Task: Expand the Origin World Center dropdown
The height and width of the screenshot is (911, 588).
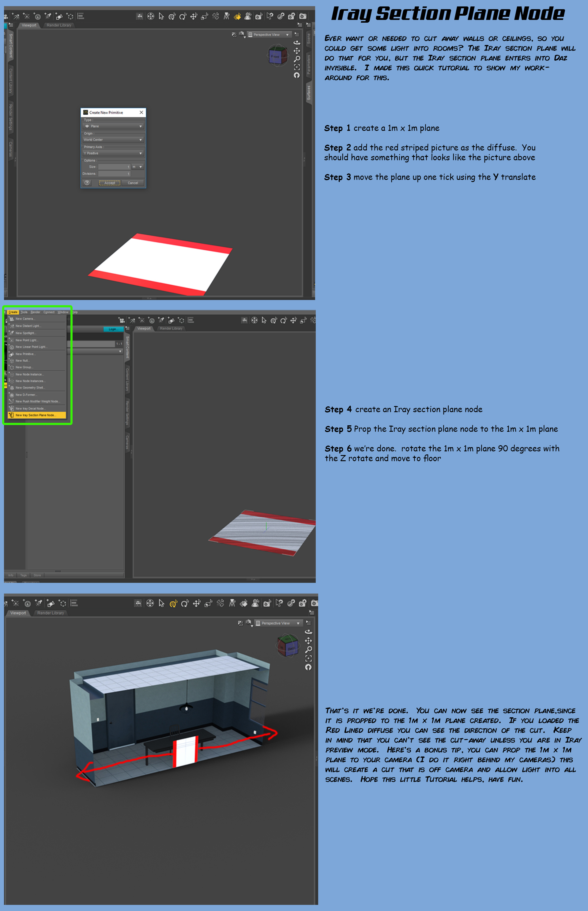Action: [x=113, y=140]
